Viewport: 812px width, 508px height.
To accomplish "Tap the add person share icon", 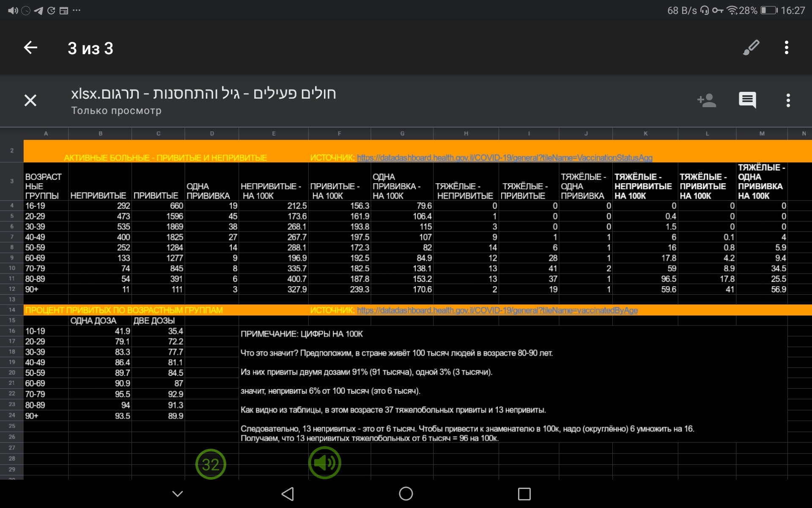I will coord(706,100).
